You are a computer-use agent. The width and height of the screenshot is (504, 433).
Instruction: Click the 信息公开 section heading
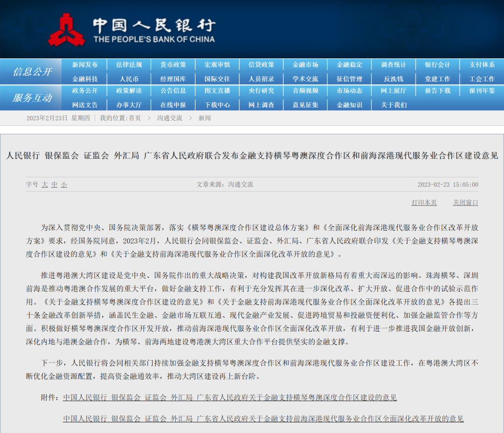32,72
